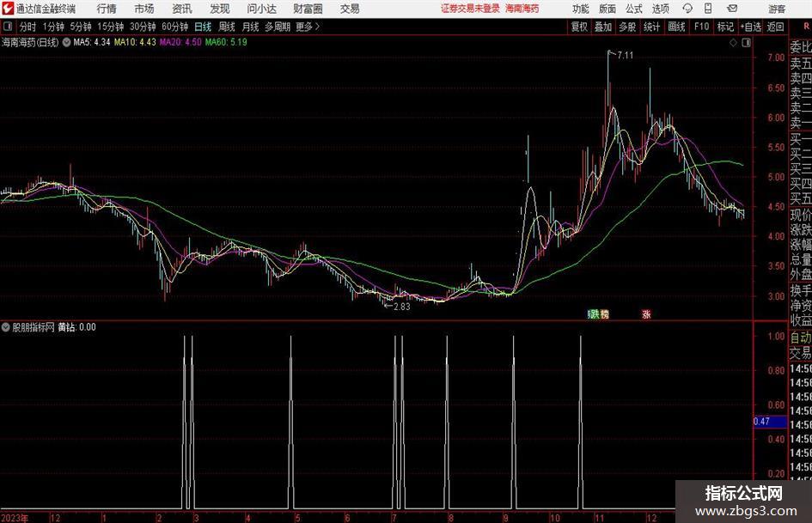Open the 选项 options menu

(661, 9)
